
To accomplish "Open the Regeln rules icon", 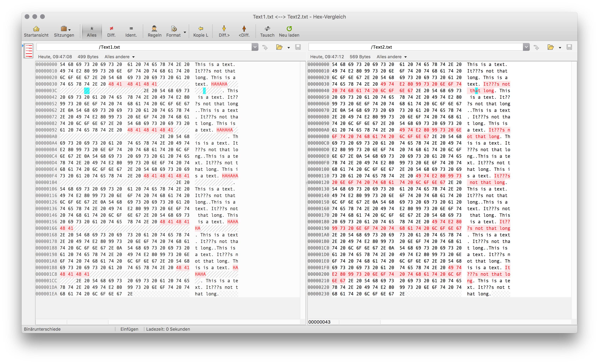I will [x=154, y=29].
